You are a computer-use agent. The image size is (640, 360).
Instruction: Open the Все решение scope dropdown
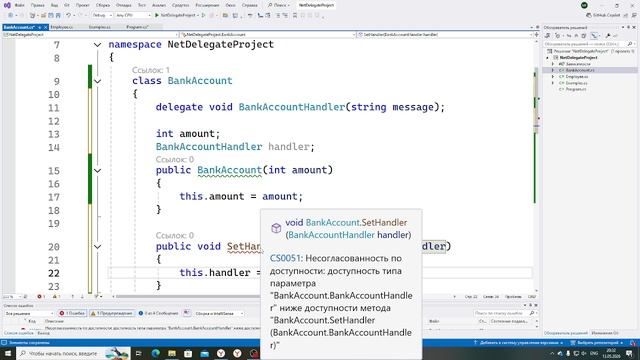pos(29,313)
